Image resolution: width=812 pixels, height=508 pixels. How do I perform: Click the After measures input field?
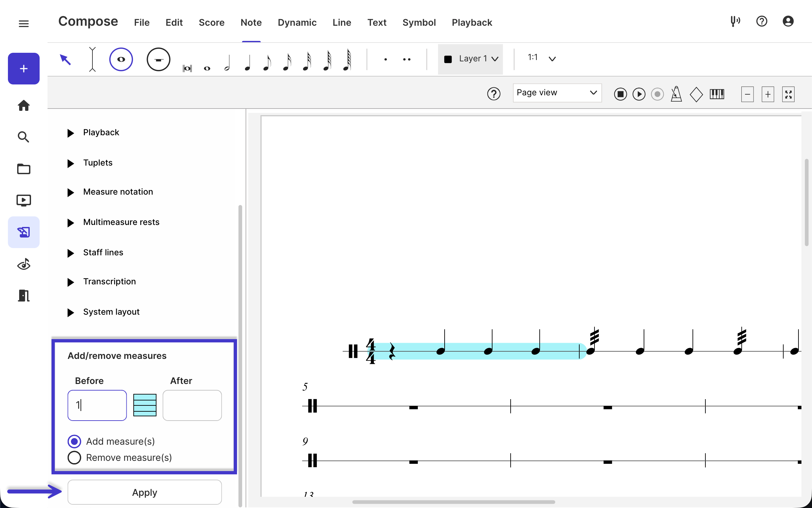pyautogui.click(x=192, y=405)
